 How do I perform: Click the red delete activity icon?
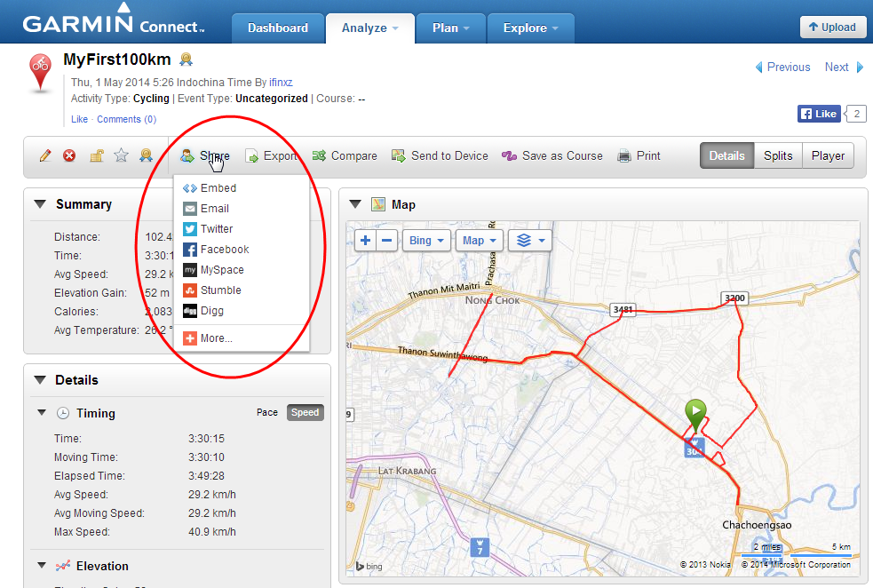[x=69, y=156]
